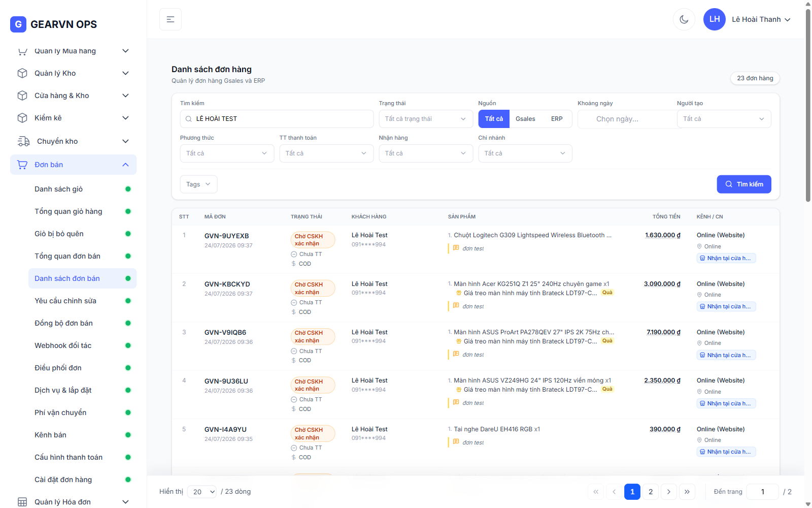Toggle dark mode moon icon
Viewport: 812px width, 508px height.
tap(684, 19)
